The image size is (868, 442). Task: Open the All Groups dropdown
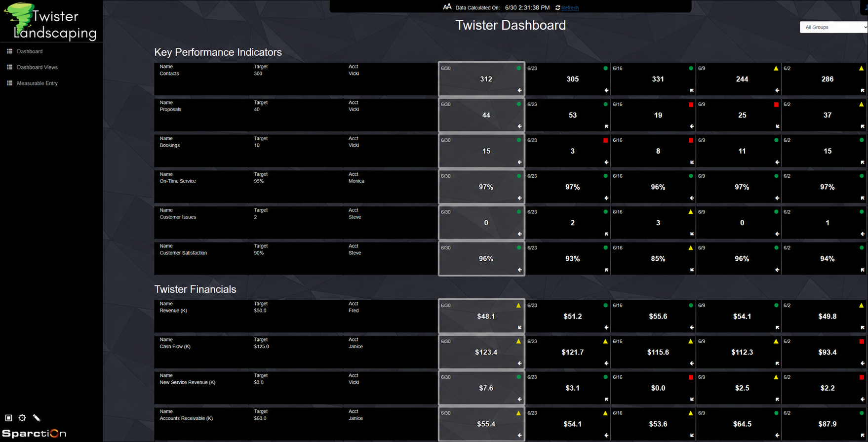coord(833,27)
